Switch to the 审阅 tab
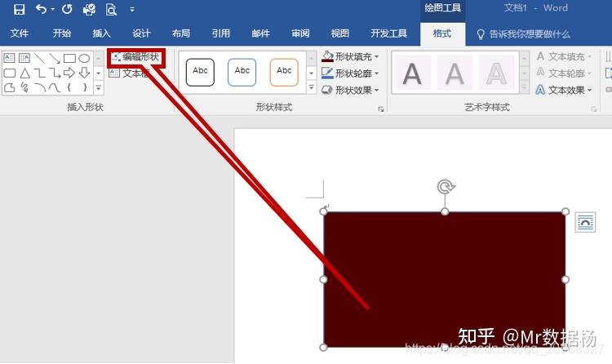This screenshot has height=364, width=612. click(300, 33)
